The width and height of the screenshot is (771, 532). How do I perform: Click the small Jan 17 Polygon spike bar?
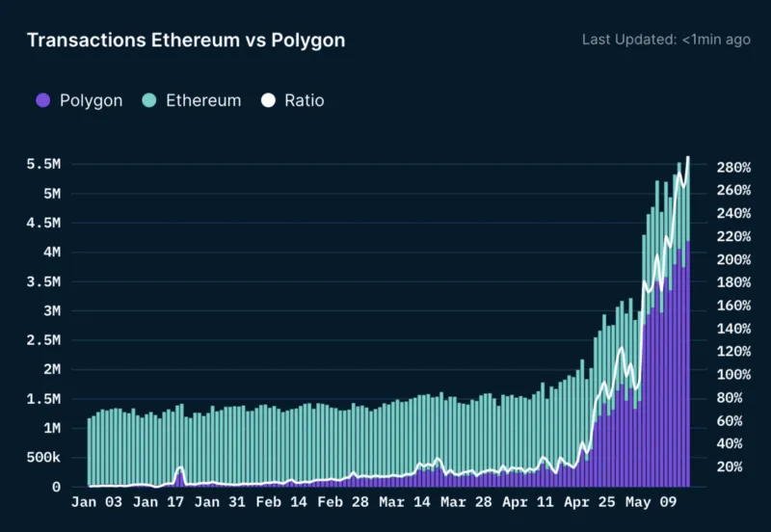pos(180,477)
